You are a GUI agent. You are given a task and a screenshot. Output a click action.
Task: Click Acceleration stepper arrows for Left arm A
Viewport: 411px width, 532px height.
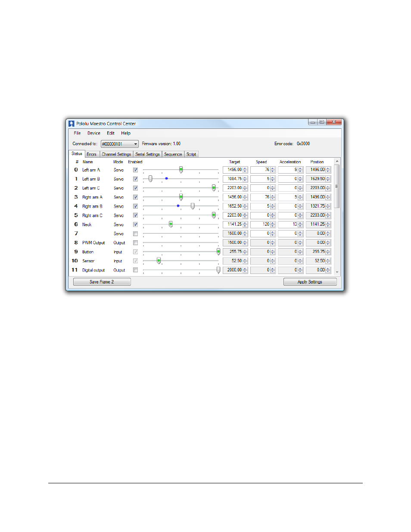(x=300, y=170)
